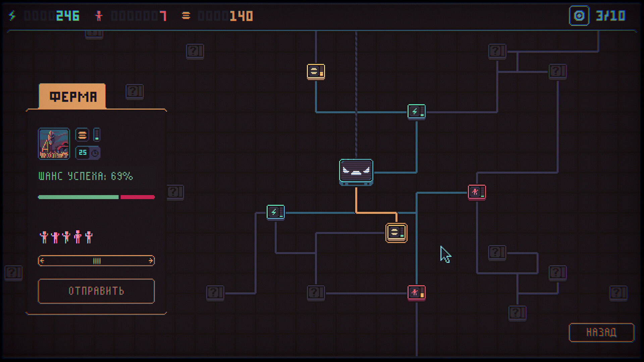Select the upper yellow food node

(316, 71)
